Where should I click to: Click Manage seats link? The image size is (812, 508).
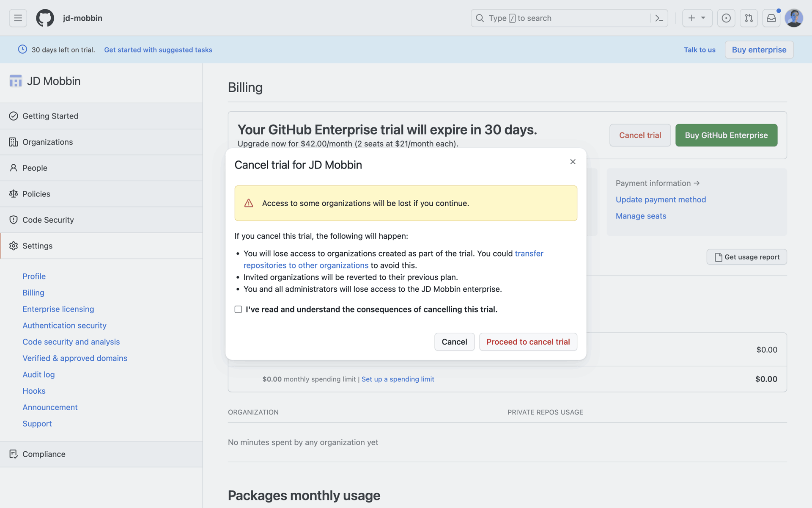point(641,216)
